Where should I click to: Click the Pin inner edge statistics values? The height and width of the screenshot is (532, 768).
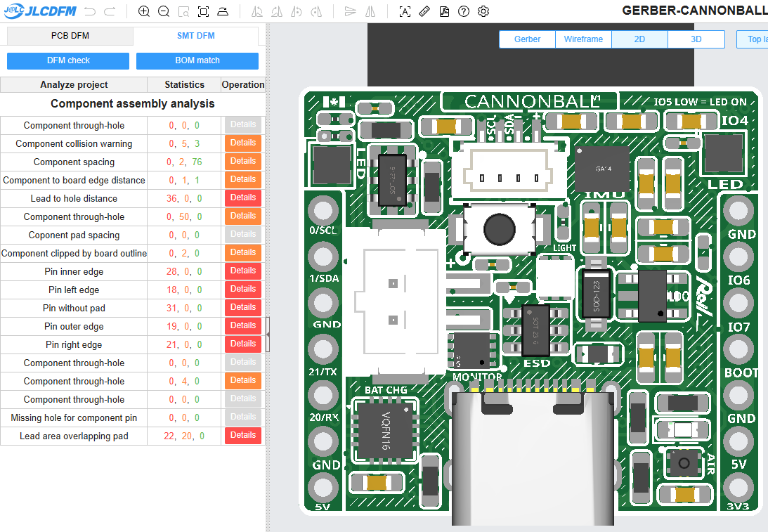(x=184, y=271)
